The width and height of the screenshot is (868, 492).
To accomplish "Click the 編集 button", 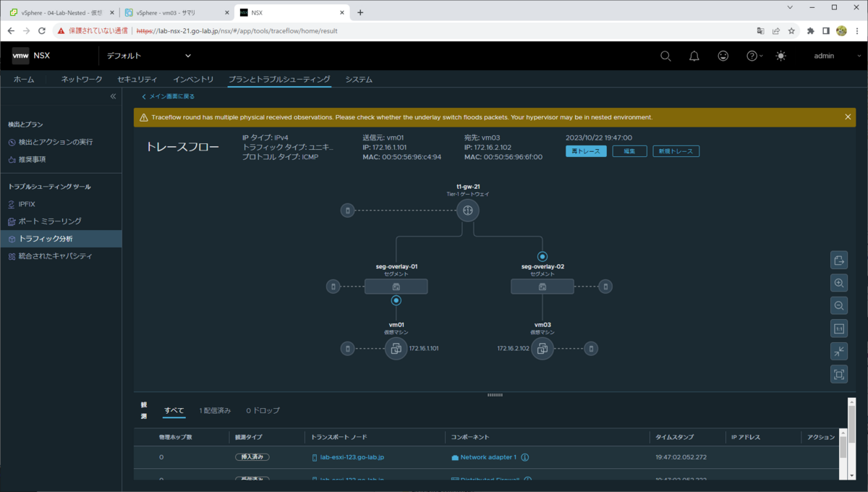I will pos(629,151).
